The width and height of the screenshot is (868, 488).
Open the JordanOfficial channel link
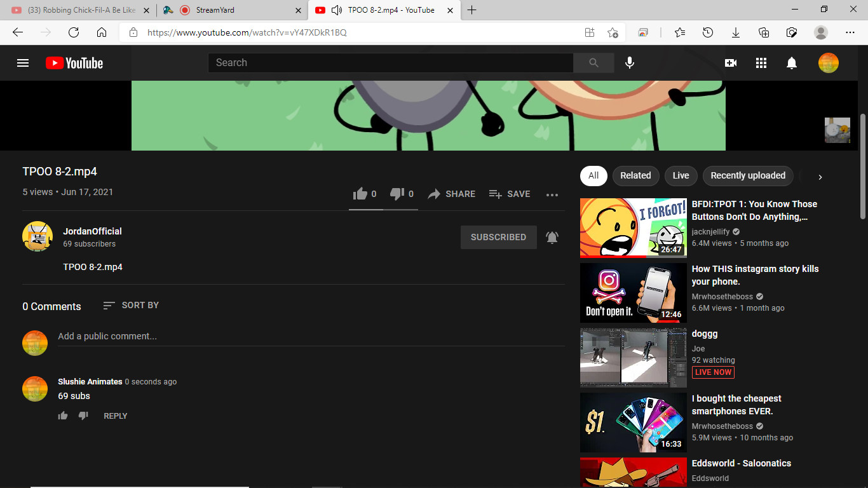(92, 231)
